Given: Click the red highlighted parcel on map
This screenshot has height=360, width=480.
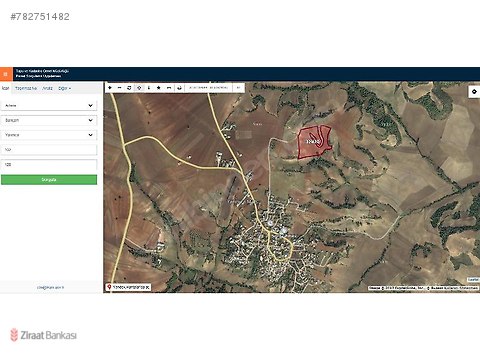Looking at the screenshot, I should [313, 142].
